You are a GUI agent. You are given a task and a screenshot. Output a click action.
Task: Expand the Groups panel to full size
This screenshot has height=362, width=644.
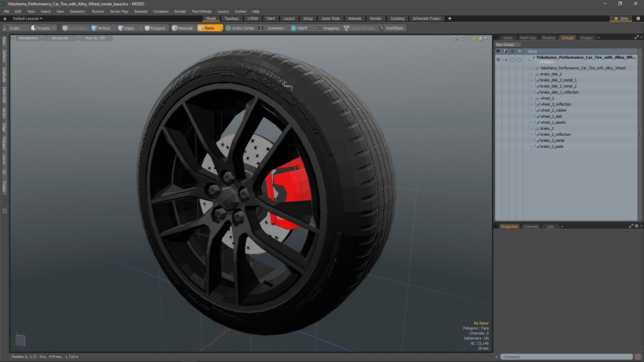coord(636,38)
